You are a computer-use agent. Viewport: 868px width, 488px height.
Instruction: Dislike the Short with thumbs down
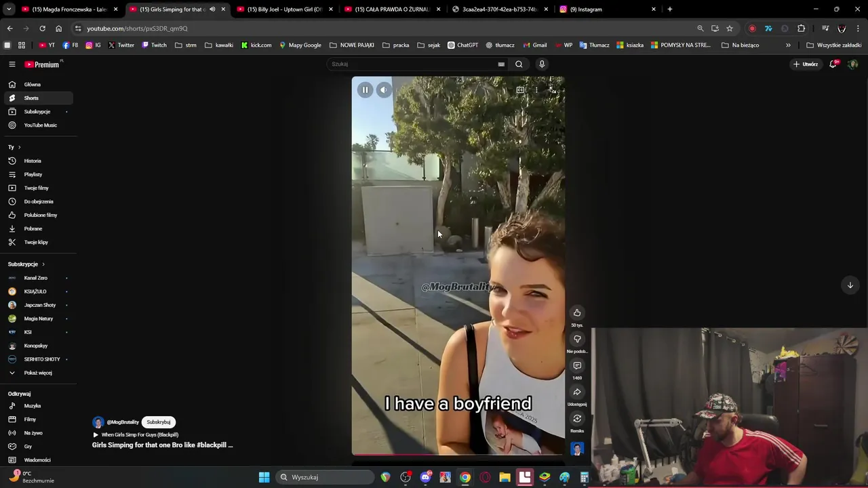(x=577, y=339)
